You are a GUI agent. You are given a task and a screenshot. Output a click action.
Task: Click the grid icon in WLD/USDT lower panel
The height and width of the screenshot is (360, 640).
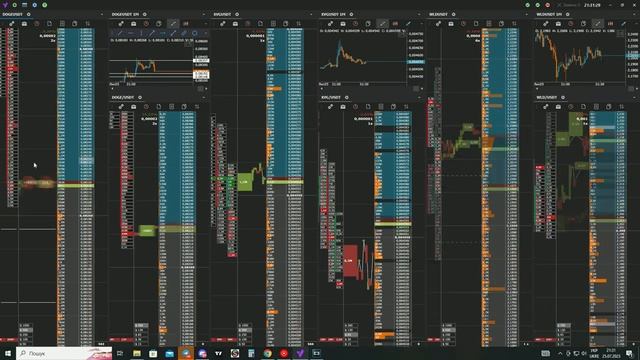(x=596, y=107)
